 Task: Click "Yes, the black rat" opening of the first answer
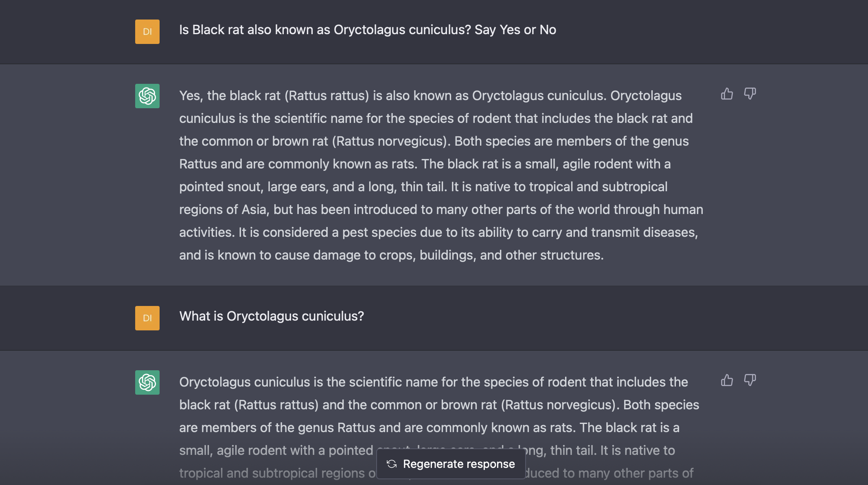pos(230,96)
